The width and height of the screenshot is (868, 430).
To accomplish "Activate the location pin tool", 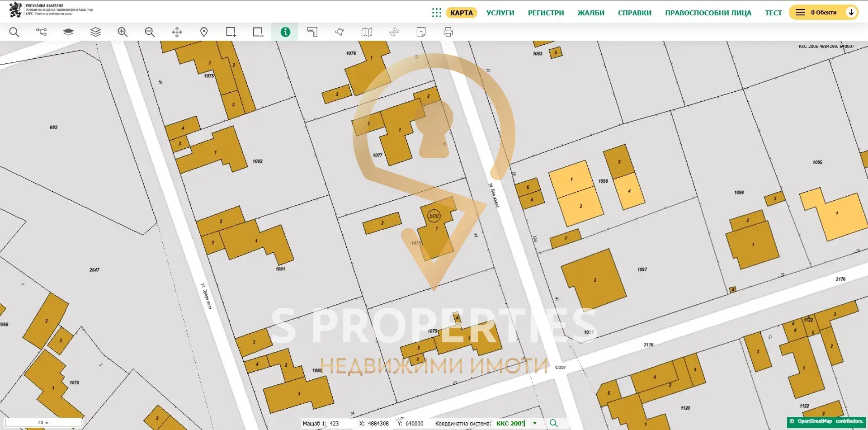I will 204,32.
